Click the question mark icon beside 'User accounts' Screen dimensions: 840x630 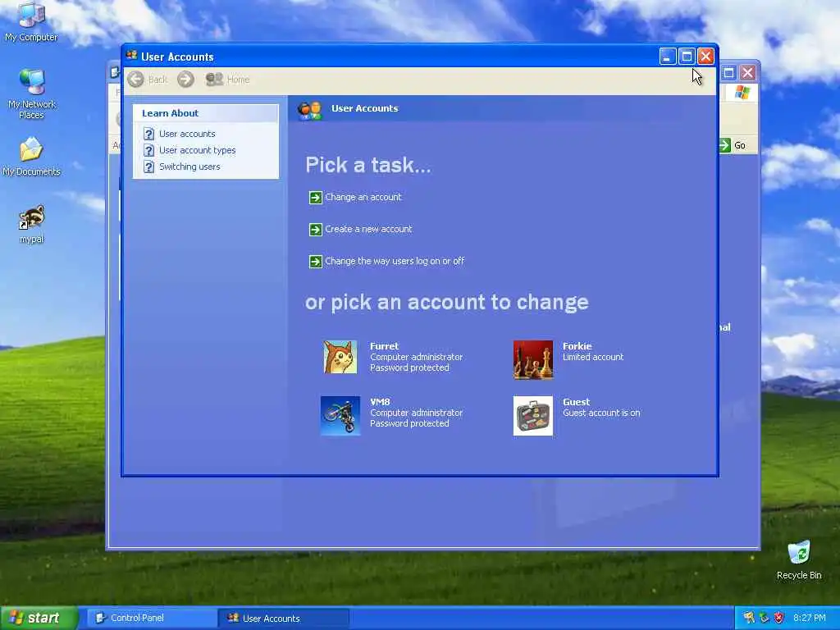pos(149,134)
